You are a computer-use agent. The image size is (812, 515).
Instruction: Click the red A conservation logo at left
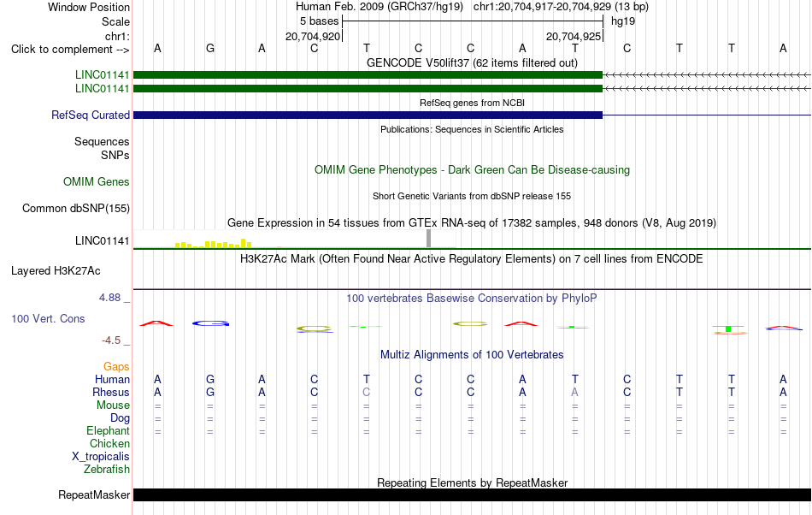click(156, 323)
